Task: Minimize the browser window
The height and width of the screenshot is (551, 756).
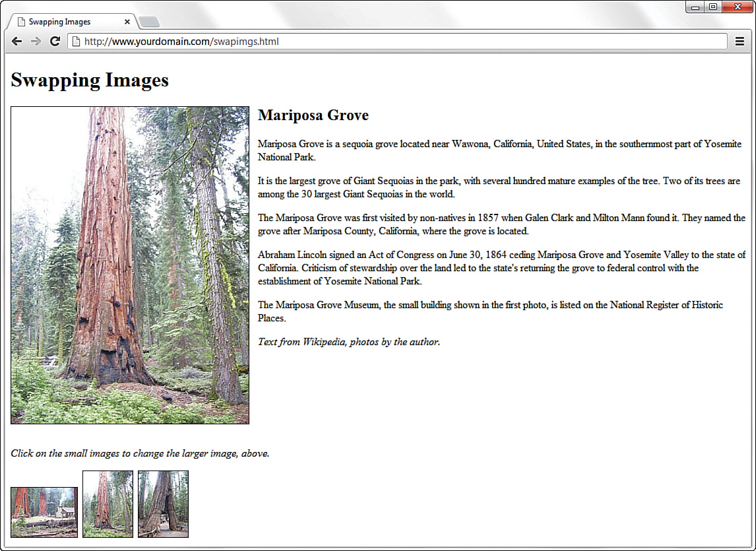Action: point(696,7)
